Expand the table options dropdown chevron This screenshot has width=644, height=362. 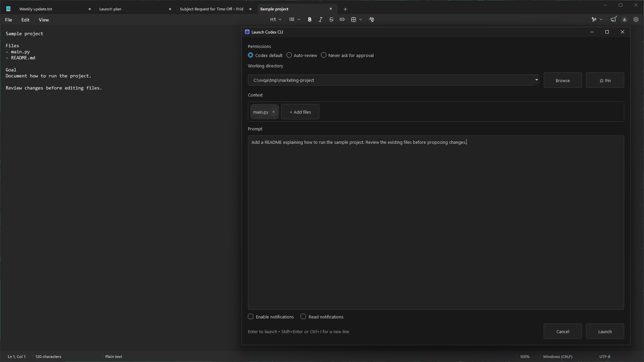pos(361,20)
